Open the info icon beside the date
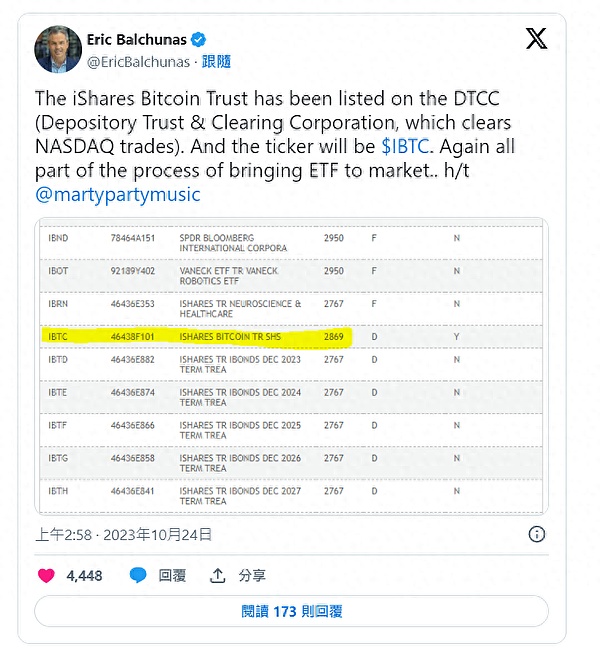 point(537,534)
